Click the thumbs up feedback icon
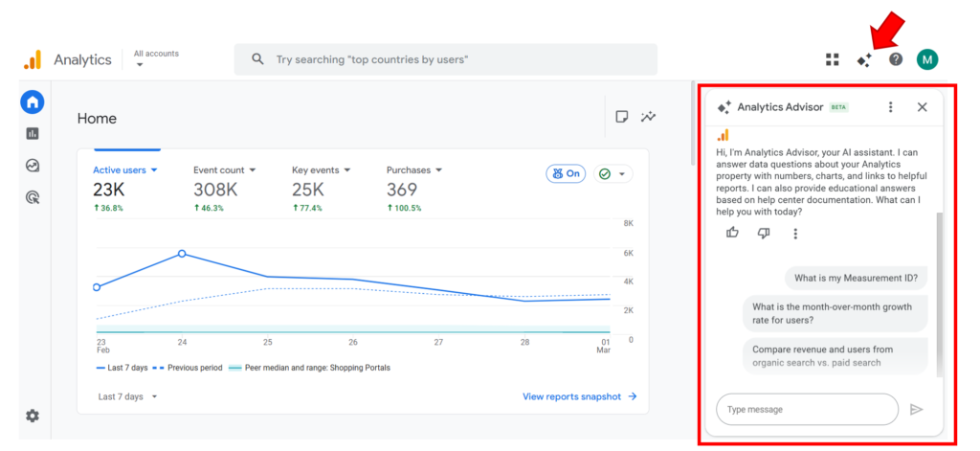 tap(733, 233)
